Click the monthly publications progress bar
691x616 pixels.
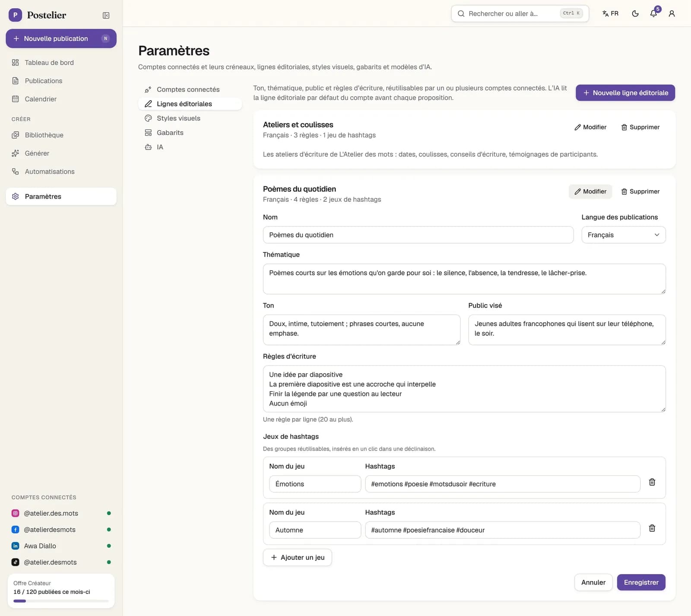click(61, 601)
